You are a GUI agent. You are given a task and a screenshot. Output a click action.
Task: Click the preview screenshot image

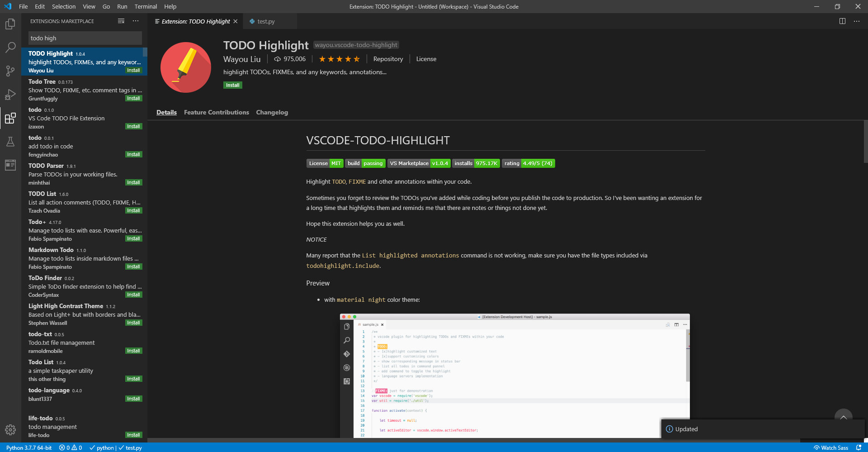pos(515,376)
